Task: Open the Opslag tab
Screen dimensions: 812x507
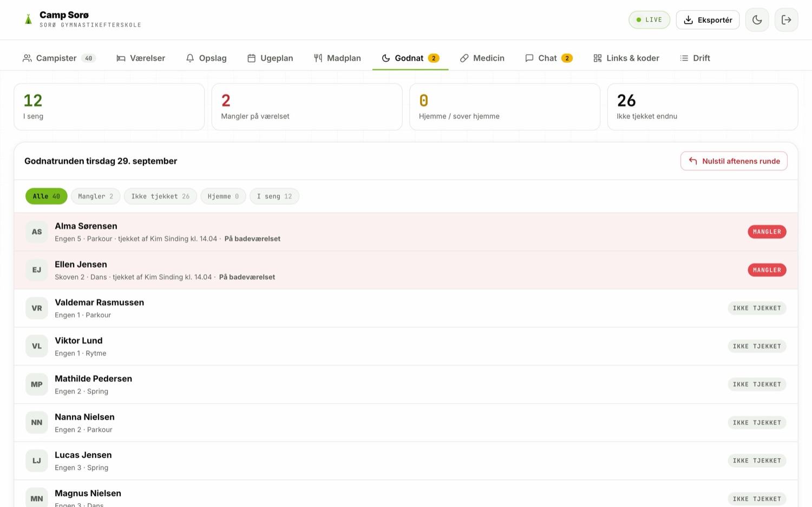Action: (206, 58)
